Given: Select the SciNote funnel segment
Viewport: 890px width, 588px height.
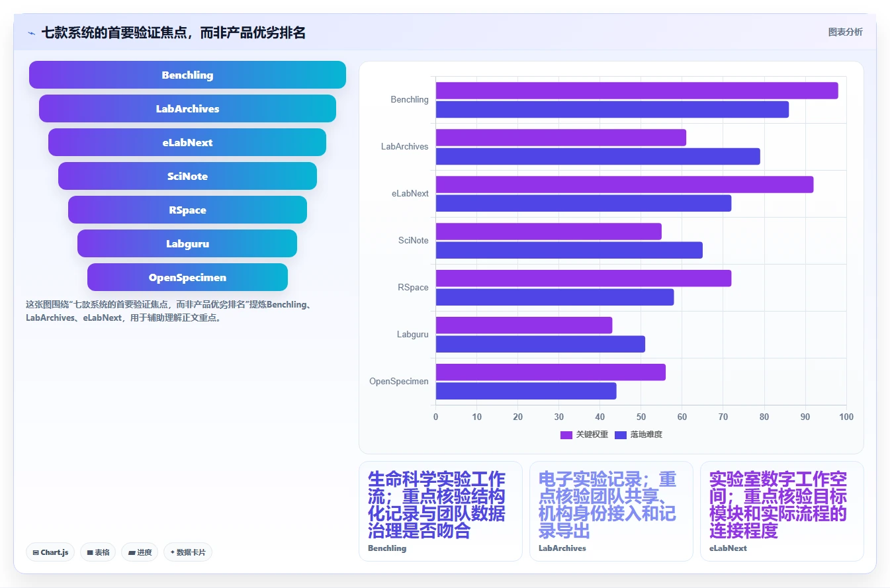Looking at the screenshot, I should coord(187,176).
